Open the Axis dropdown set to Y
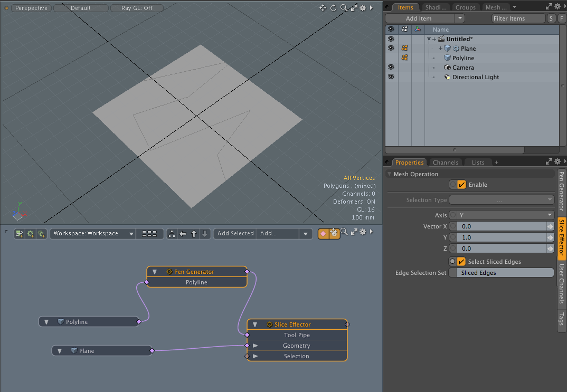This screenshot has width=567, height=392. (505, 215)
